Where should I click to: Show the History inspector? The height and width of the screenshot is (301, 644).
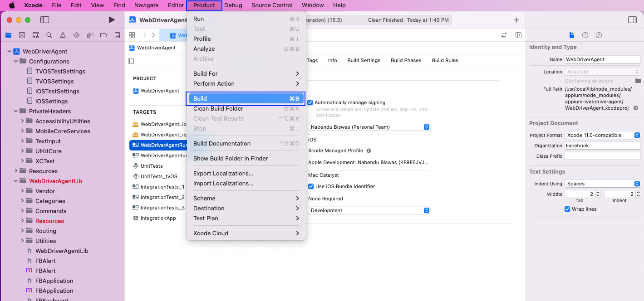585,35
